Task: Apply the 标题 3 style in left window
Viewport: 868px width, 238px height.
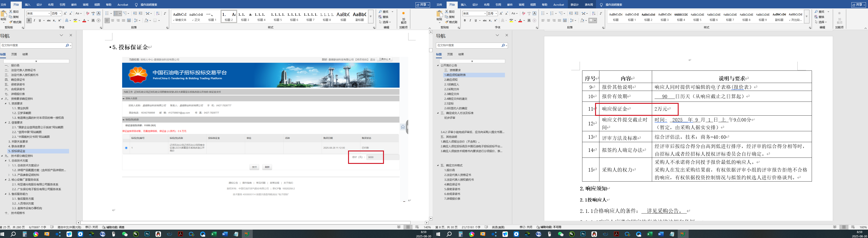Action: click(x=245, y=16)
